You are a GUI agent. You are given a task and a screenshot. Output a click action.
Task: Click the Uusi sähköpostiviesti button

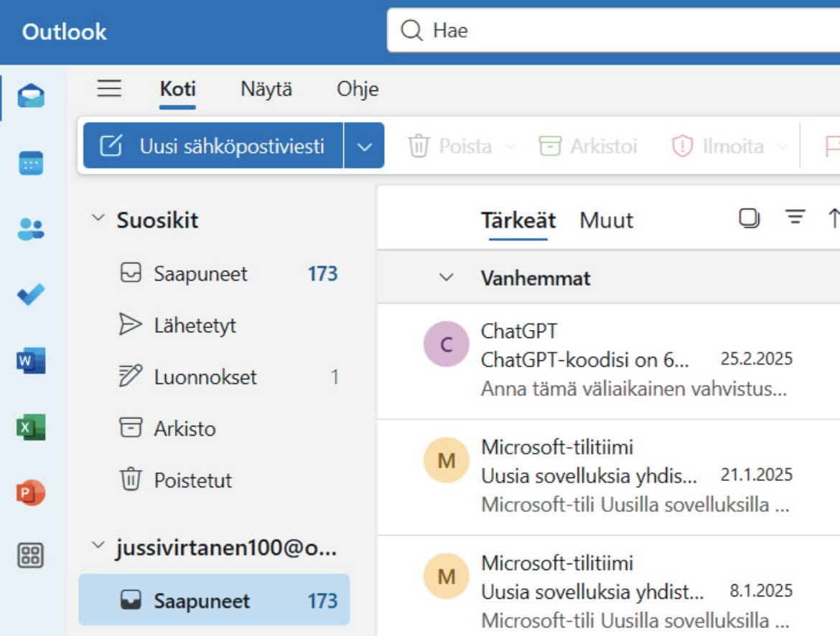tap(213, 146)
